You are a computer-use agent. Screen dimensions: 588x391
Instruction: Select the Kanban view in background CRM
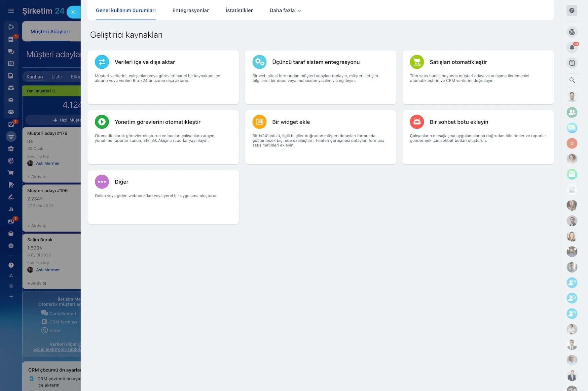35,77
